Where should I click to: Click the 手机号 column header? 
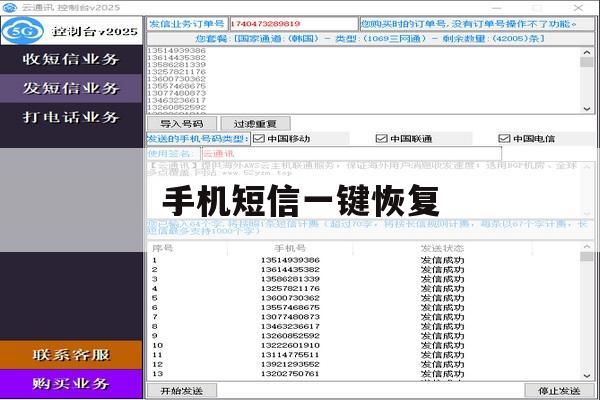pyautogui.click(x=290, y=248)
